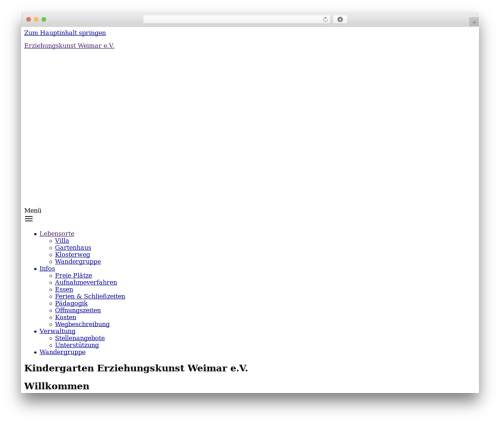This screenshot has width=500, height=423.
Task: Open the Aufnahmeverfahren link
Action: click(86, 282)
